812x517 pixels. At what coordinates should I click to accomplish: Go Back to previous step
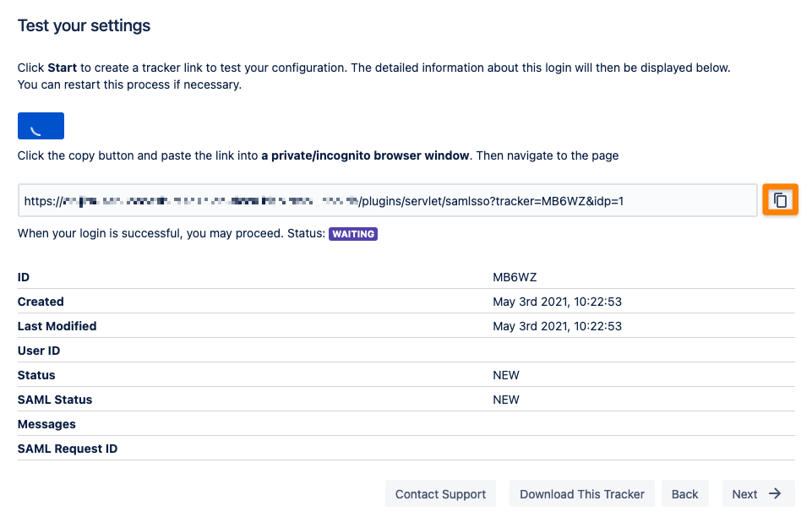684,494
